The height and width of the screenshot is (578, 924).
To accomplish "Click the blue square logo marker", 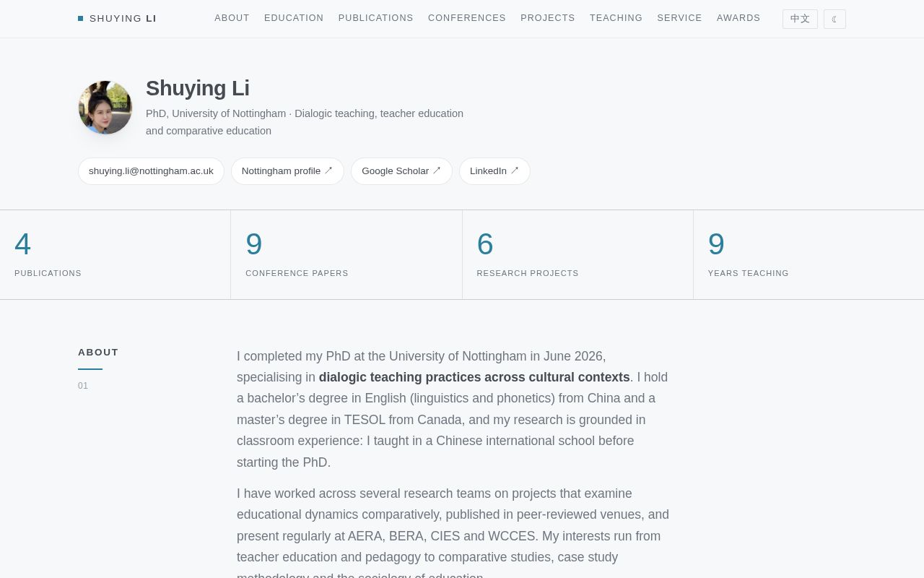I will [81, 19].
